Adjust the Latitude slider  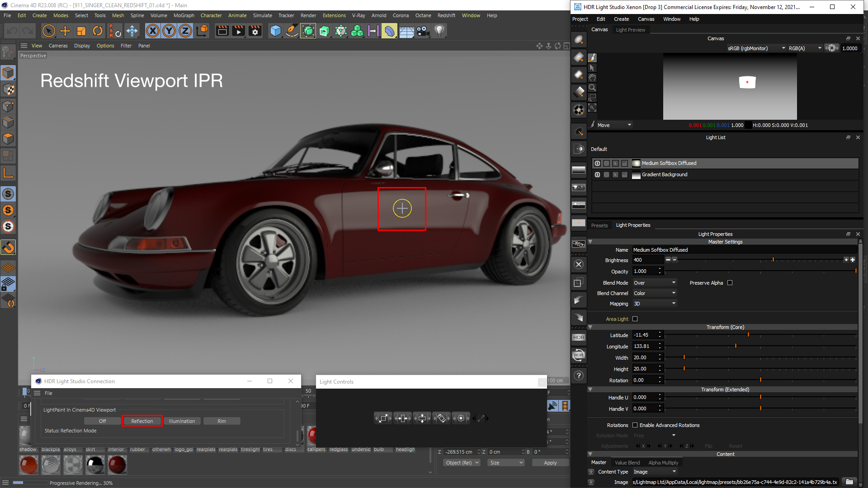tap(748, 335)
